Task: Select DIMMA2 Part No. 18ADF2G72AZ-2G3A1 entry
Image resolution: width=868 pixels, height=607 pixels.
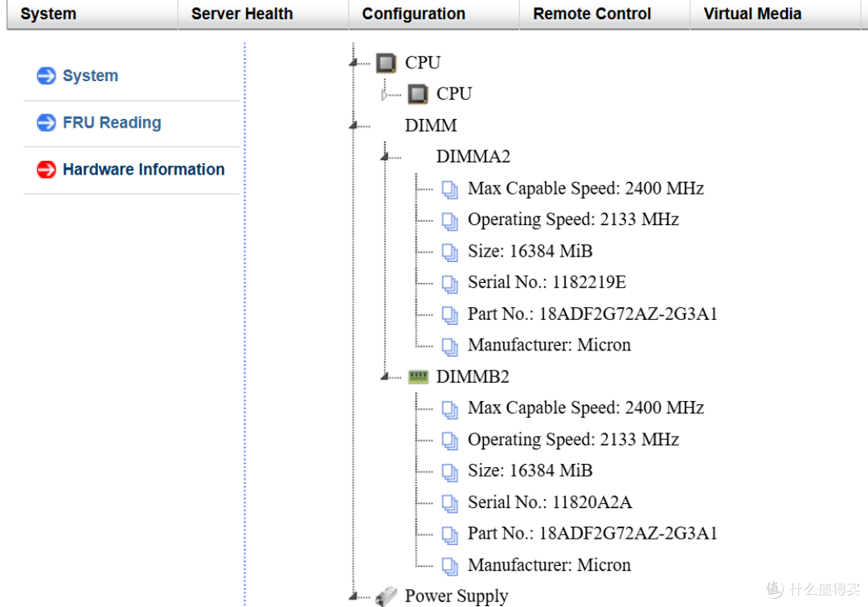Action: pyautogui.click(x=592, y=314)
